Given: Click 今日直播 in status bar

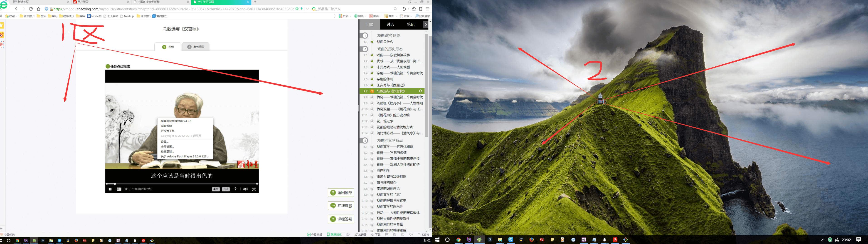Looking at the screenshot, I should [x=314, y=234].
